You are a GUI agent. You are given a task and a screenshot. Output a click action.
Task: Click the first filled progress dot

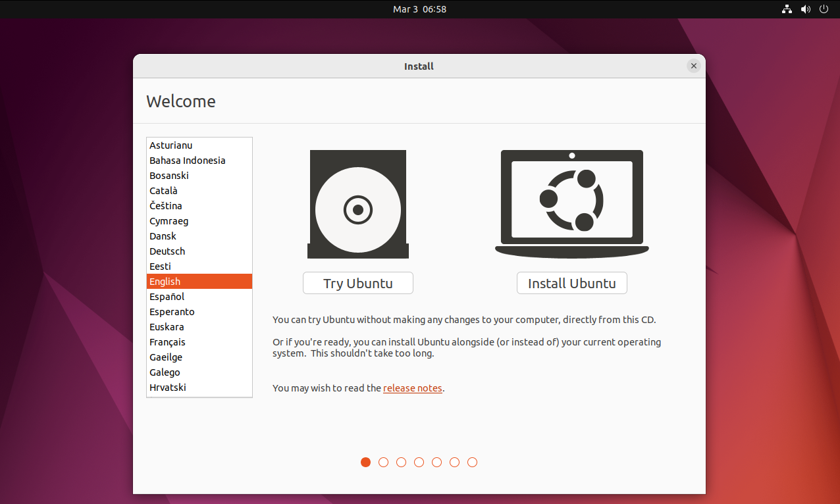click(366, 463)
